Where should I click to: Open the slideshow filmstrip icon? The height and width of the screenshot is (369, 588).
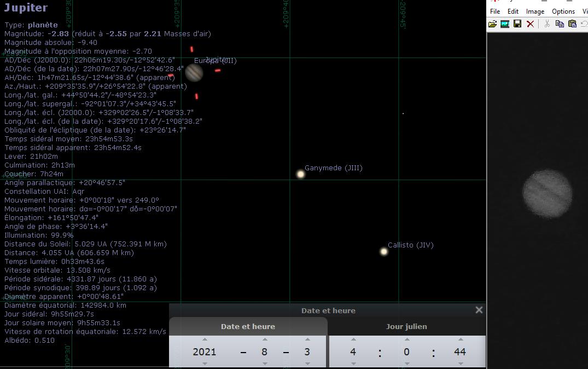(x=505, y=24)
